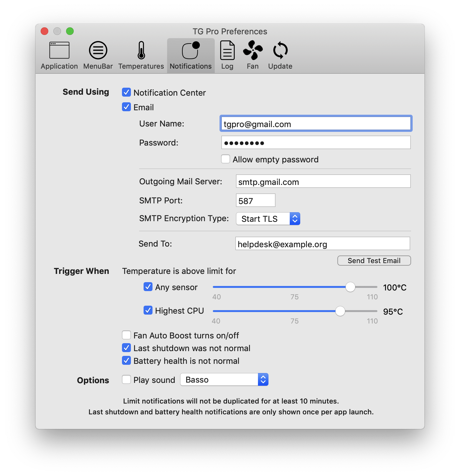Click the Any sensor temperature slider knob
The image size is (460, 476).
350,287
